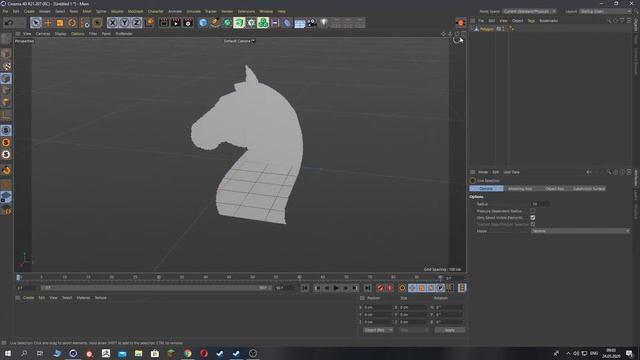Click Render View clapperboard icon
640x360 pixels.
[x=164, y=23]
